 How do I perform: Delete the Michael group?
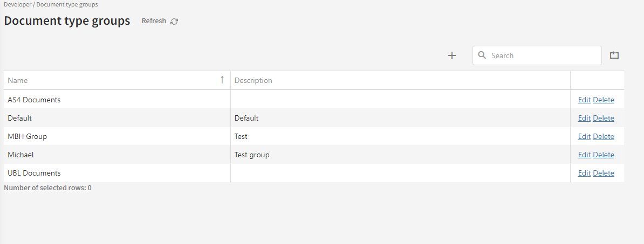(x=604, y=155)
